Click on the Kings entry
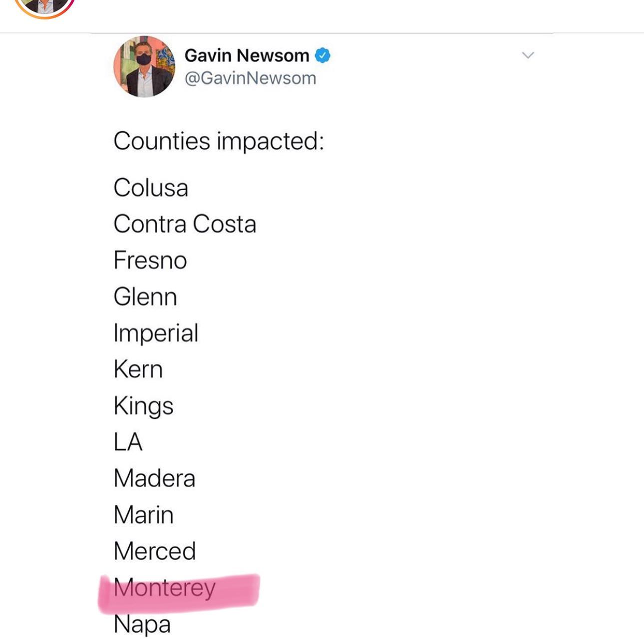The height and width of the screenshot is (644, 644). (x=143, y=406)
